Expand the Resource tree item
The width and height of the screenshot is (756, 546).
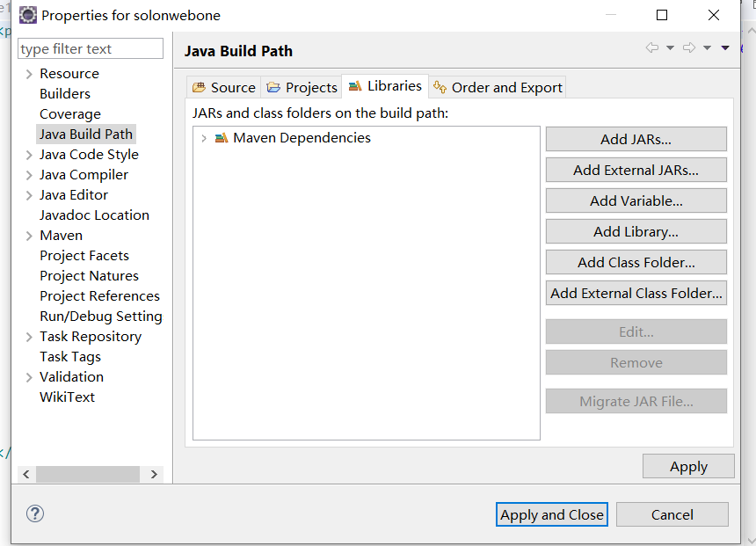point(29,74)
